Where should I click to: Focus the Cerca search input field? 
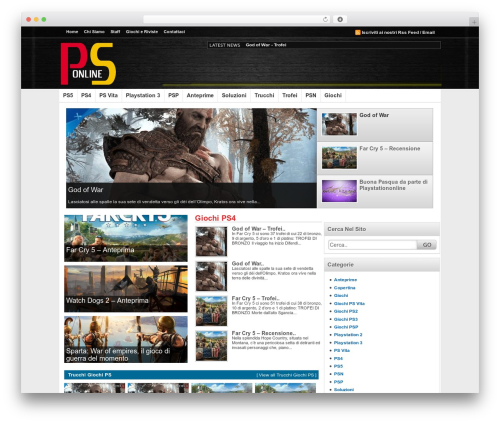(372, 245)
